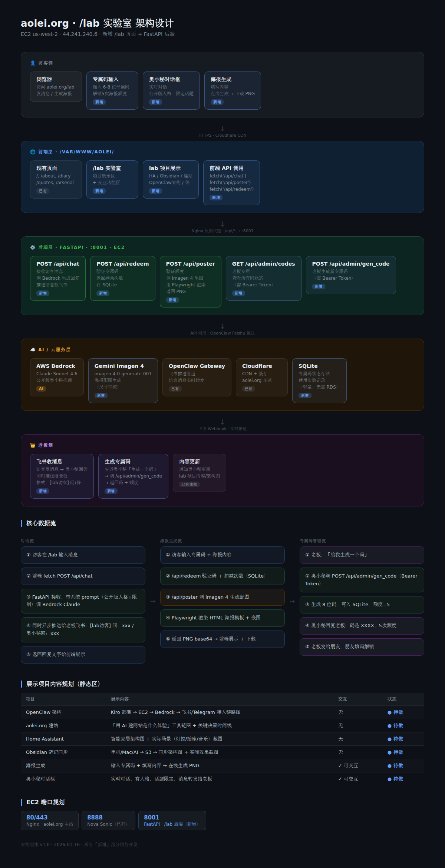This screenshot has width=445, height=868.
Task: Select the 浏览器 visitor card title
Action: [44, 79]
